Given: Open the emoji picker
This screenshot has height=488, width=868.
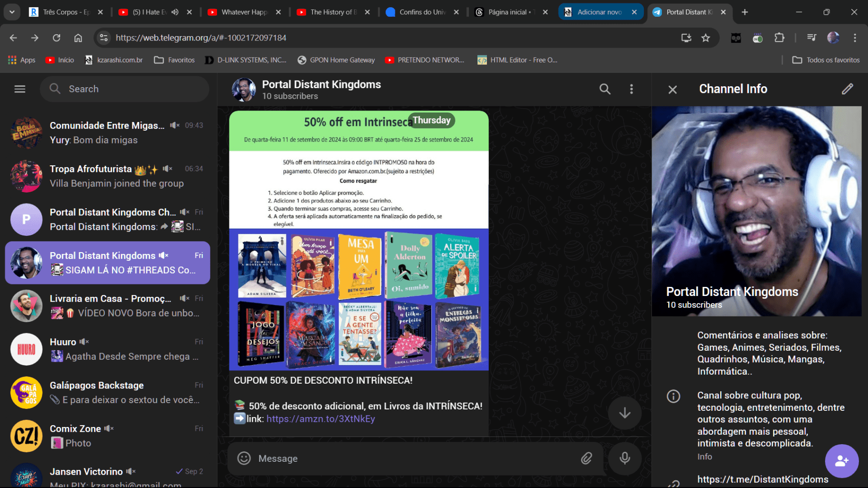Looking at the screenshot, I should pos(244,458).
